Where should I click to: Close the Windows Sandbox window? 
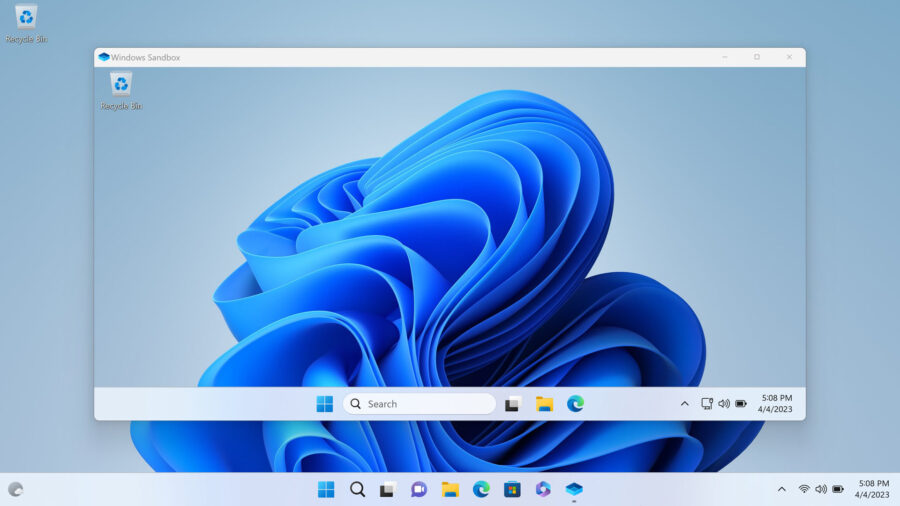(789, 57)
